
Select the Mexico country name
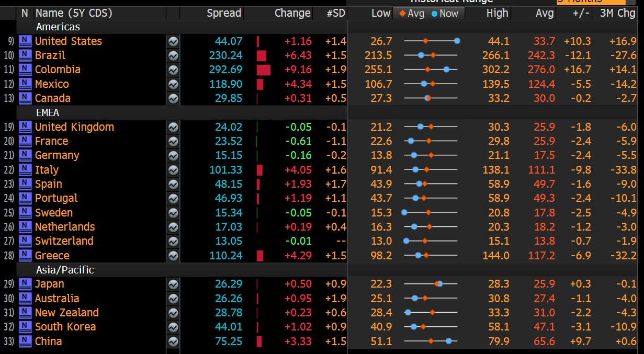[52, 84]
